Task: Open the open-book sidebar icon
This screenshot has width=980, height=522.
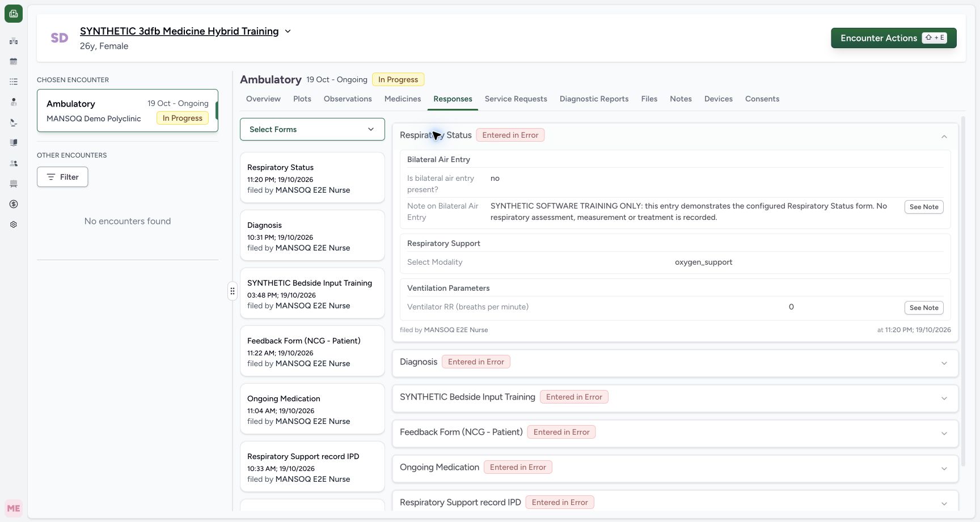Action: pyautogui.click(x=14, y=143)
